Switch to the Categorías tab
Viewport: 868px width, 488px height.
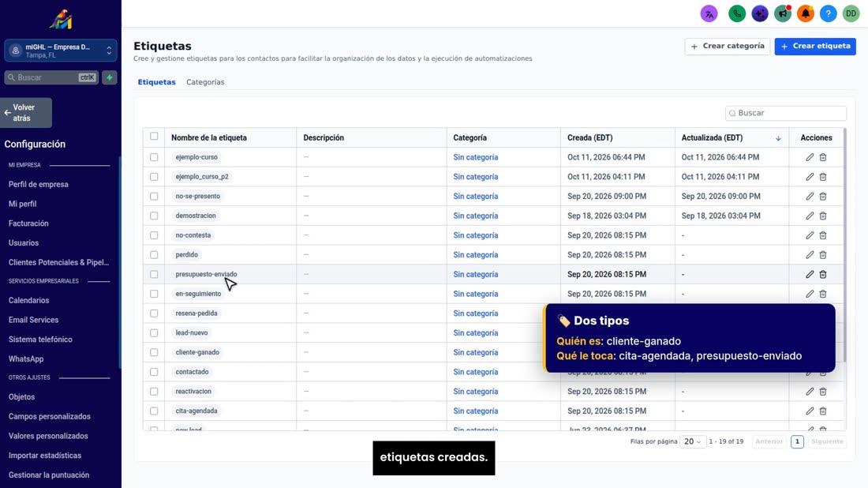(205, 82)
